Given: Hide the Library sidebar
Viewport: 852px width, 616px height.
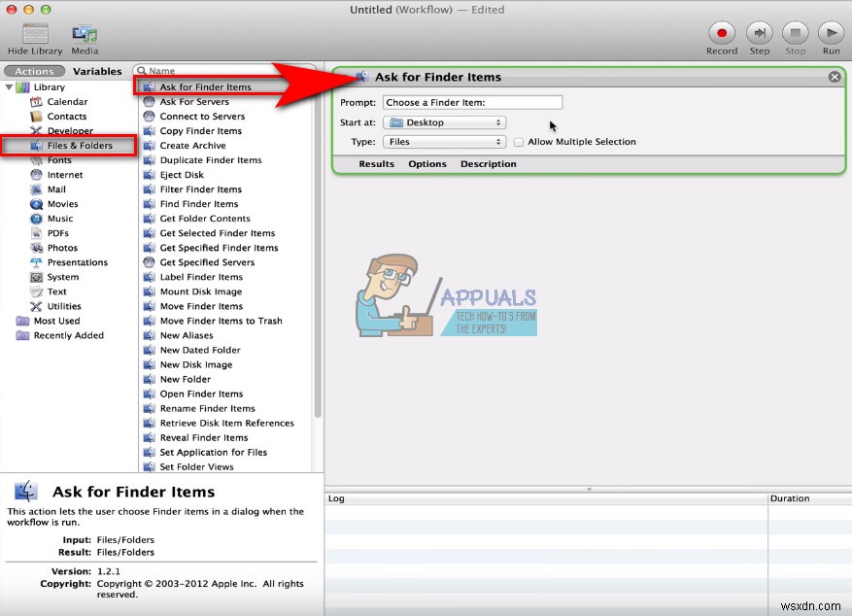Looking at the screenshot, I should (x=34, y=32).
